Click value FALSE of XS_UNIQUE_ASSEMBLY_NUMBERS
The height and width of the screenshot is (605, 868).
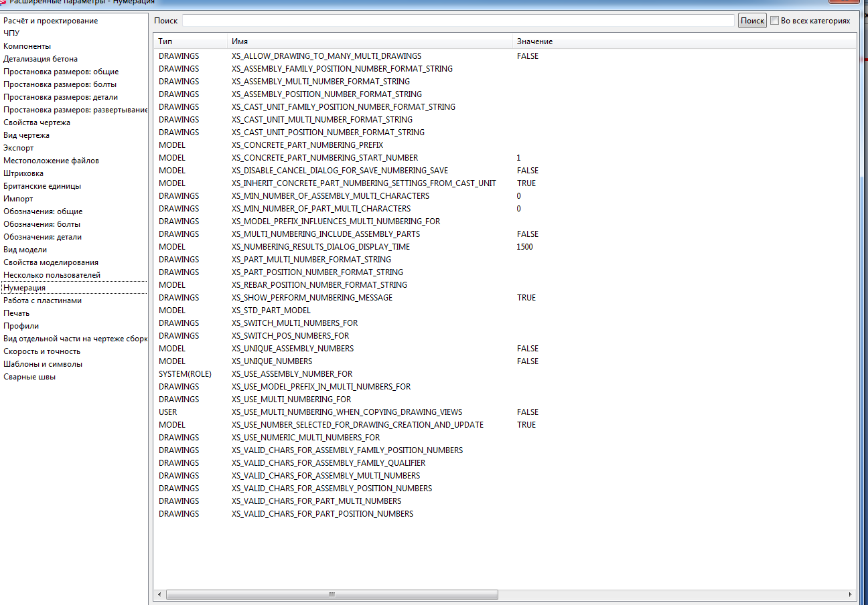point(528,349)
